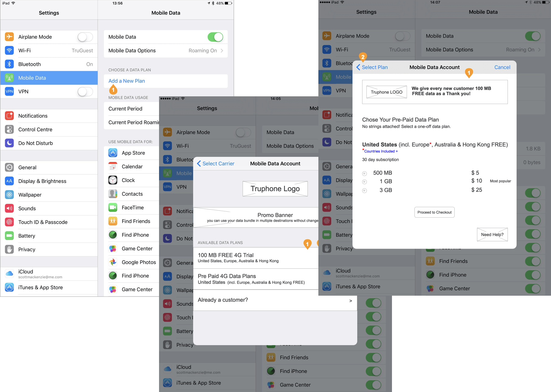Tap the Add a New Plan link
Screen dimensions: 551x392
[126, 81]
